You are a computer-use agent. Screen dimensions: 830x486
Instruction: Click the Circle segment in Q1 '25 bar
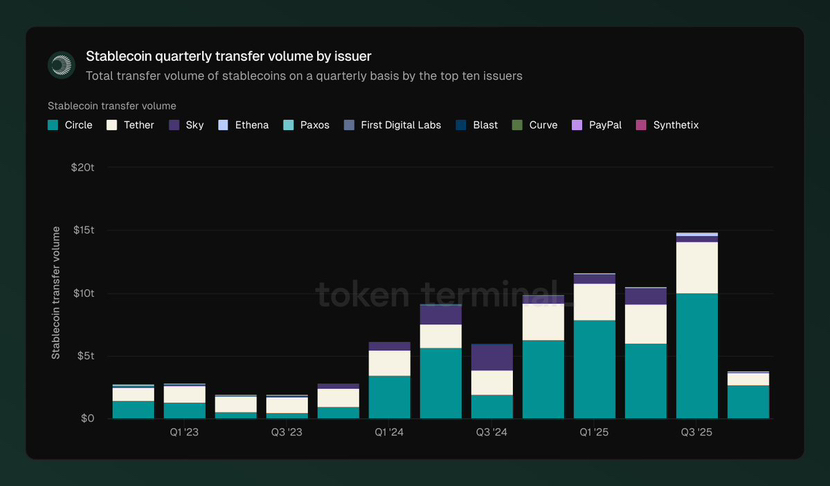pyautogui.click(x=594, y=369)
